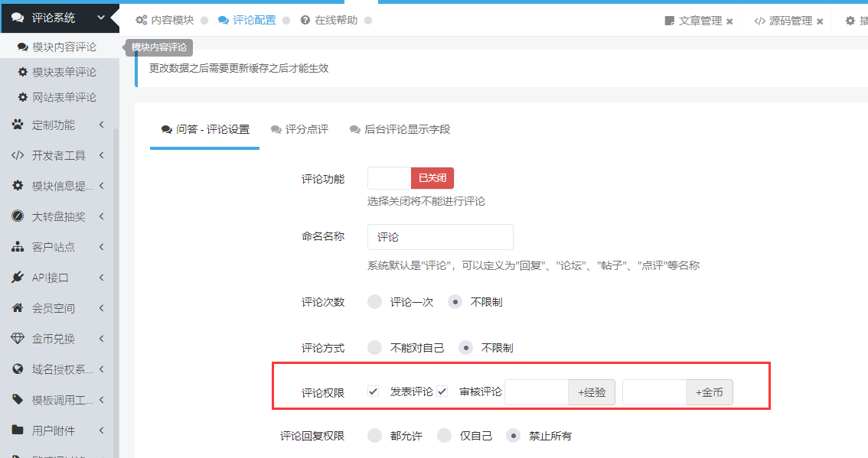The width and height of the screenshot is (868, 458).
Task: Select 不能对自己 radio for 评论方式
Action: [375, 347]
